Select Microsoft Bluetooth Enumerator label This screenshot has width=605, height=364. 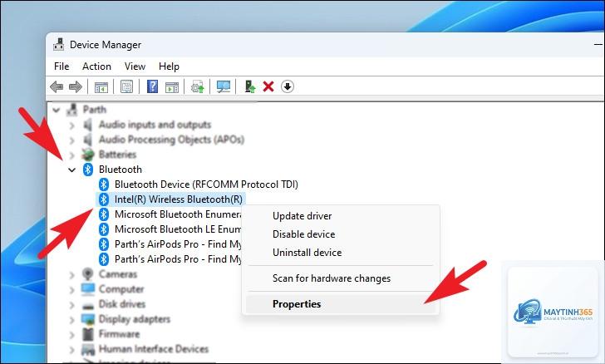click(x=178, y=214)
